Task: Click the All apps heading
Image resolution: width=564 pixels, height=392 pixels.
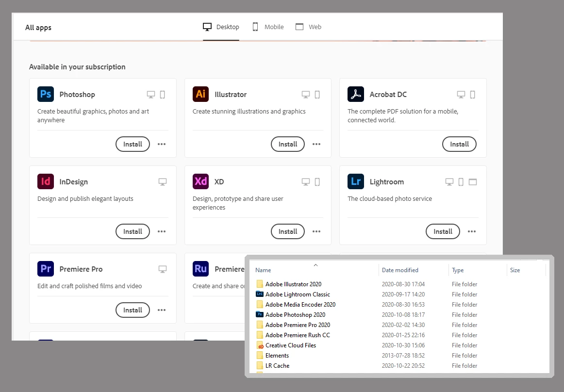Action: point(38,28)
